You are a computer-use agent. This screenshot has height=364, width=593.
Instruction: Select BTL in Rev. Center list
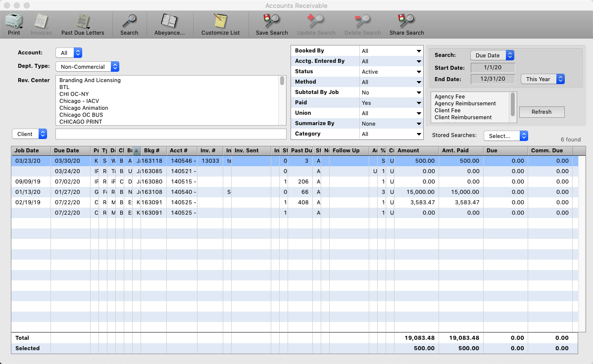64,87
